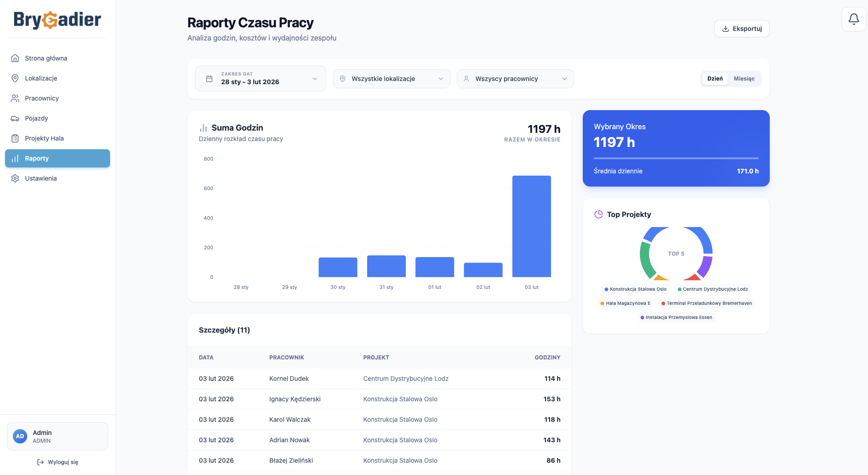Click the home icon for Strona główna
Image resolution: width=868 pixels, height=475 pixels.
pos(15,58)
